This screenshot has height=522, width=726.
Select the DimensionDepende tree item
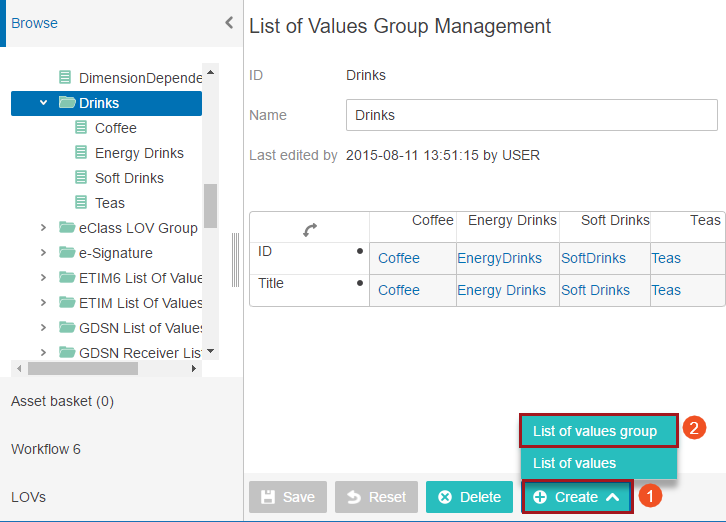click(x=140, y=78)
